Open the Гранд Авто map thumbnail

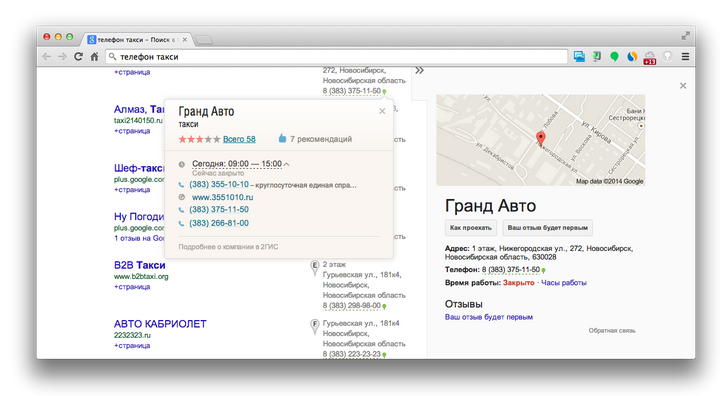[540, 140]
